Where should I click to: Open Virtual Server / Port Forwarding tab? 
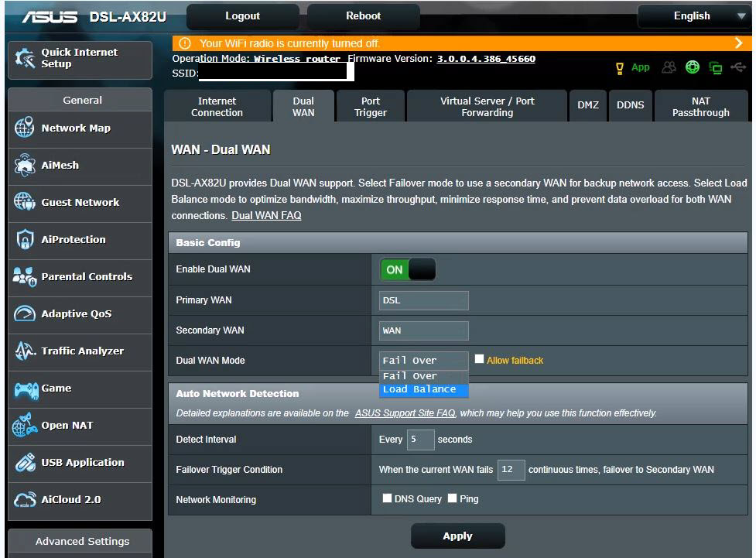point(487,106)
